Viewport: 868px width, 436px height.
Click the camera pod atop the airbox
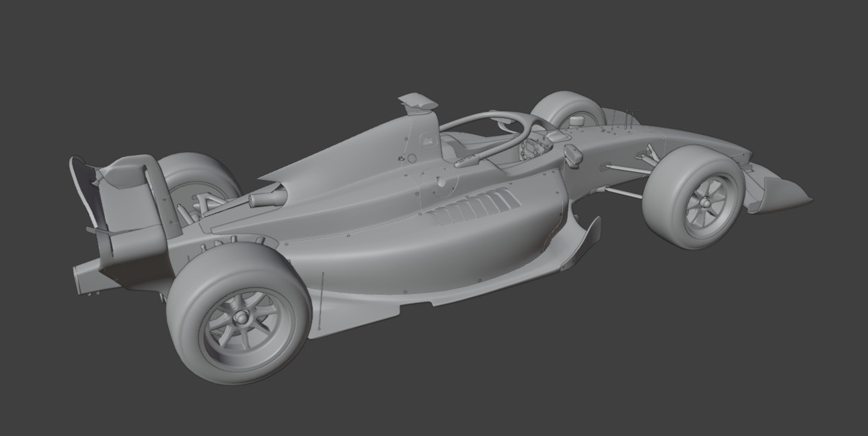(x=418, y=102)
